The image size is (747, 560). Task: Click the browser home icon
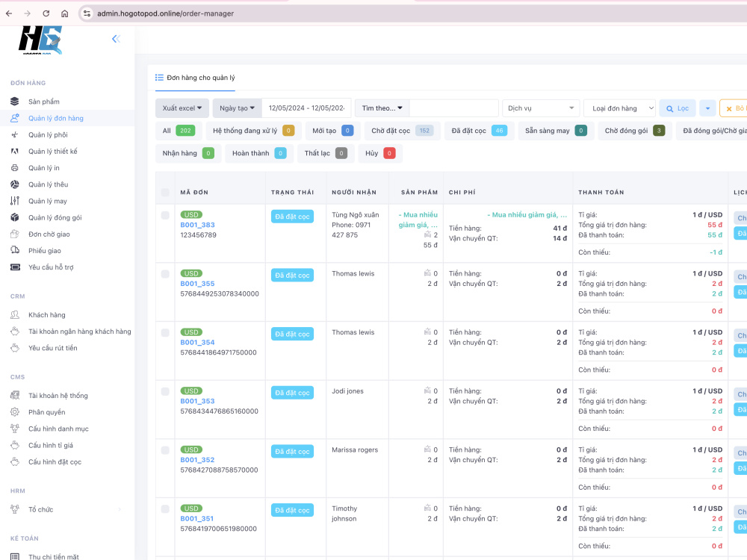coord(65,13)
